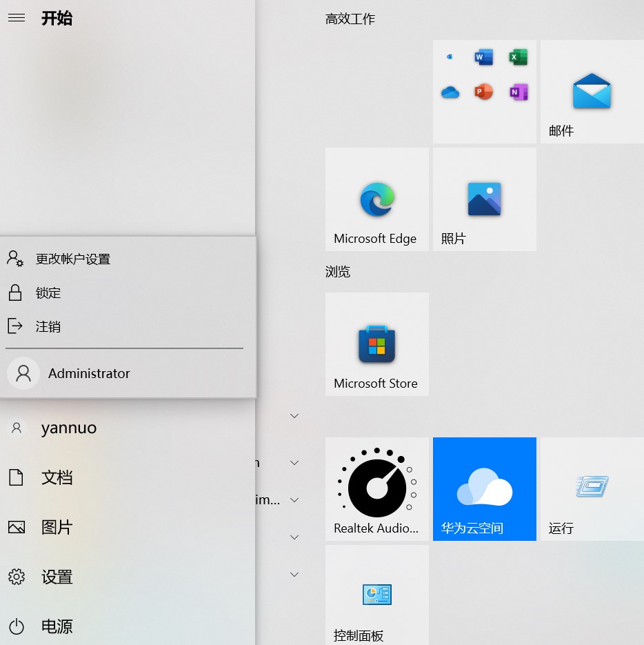
Task: Open the Mail (邮件) tile
Action: (592, 92)
